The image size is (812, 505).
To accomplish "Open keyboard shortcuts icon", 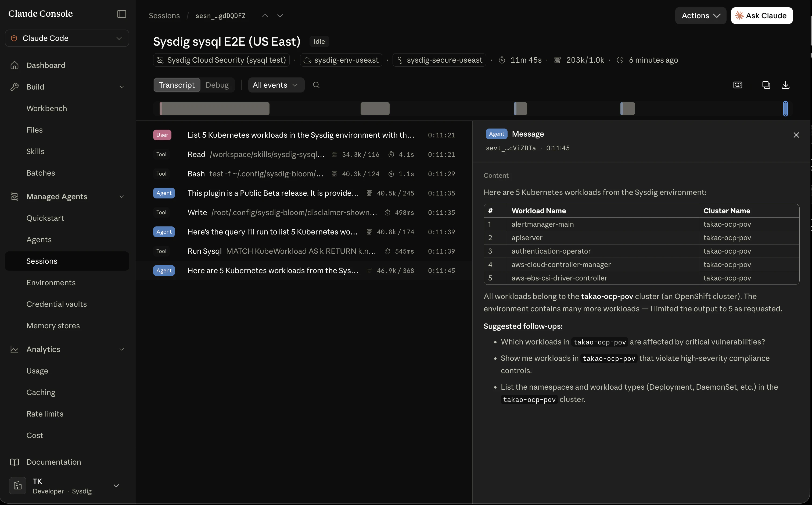I will 738,85.
